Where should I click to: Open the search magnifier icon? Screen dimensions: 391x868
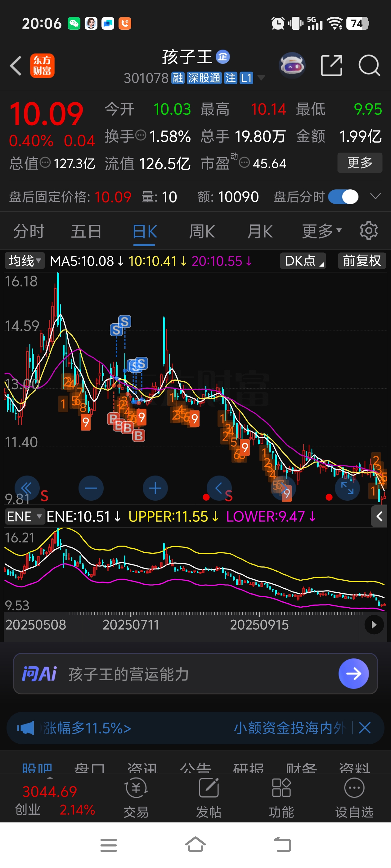click(369, 65)
